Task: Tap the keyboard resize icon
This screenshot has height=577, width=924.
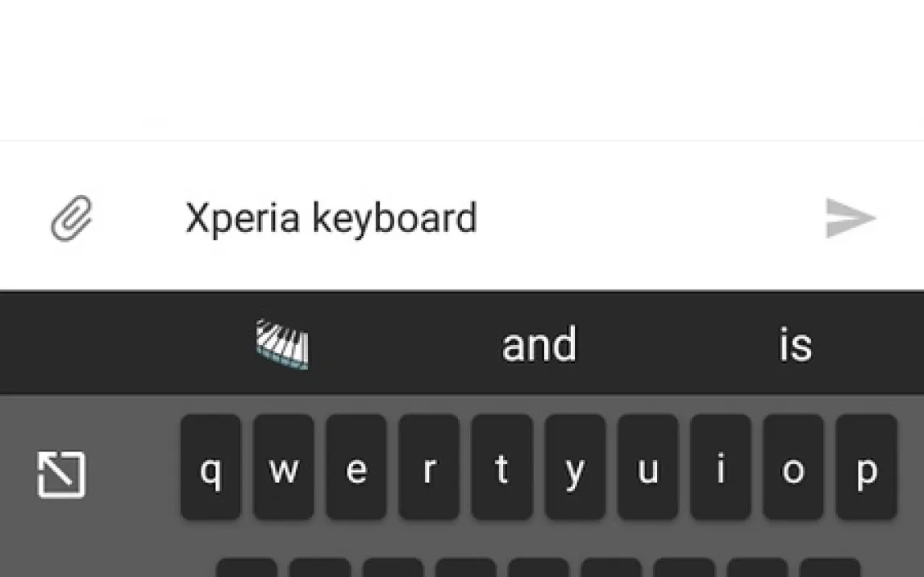Action: tap(61, 475)
